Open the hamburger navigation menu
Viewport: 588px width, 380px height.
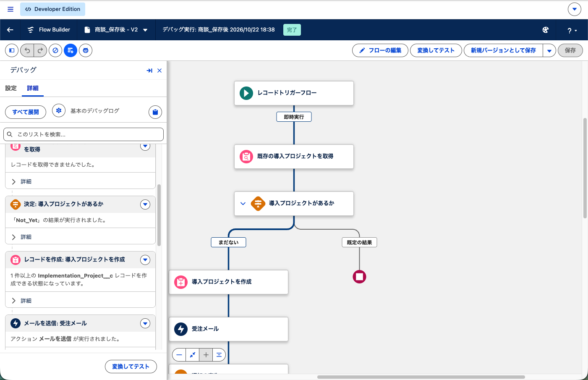click(x=10, y=9)
